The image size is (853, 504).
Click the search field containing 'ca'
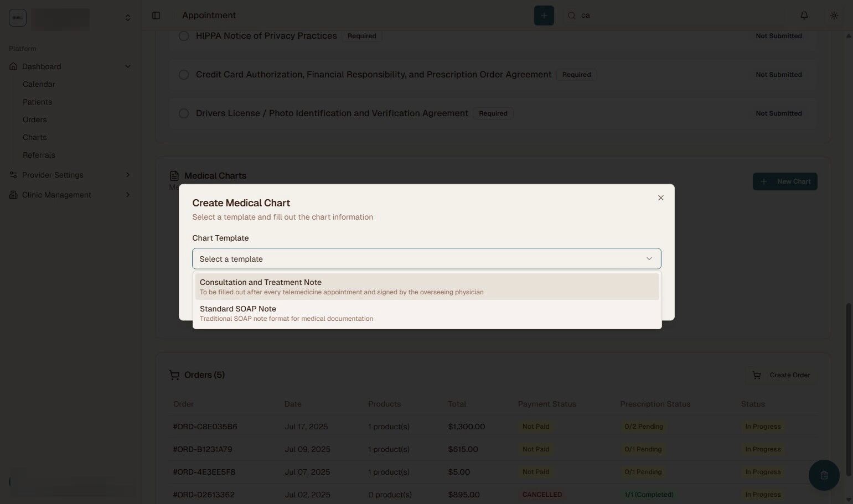click(673, 15)
